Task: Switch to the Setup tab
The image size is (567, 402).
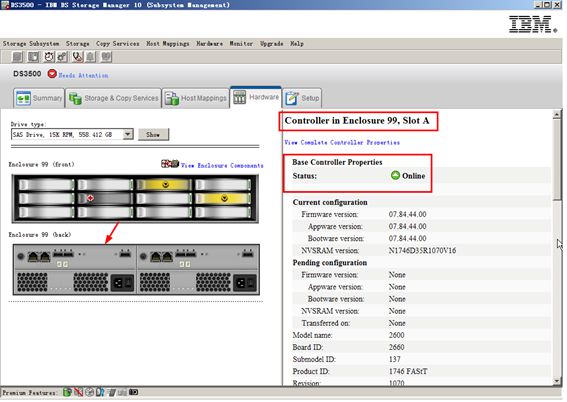Action: (x=302, y=98)
